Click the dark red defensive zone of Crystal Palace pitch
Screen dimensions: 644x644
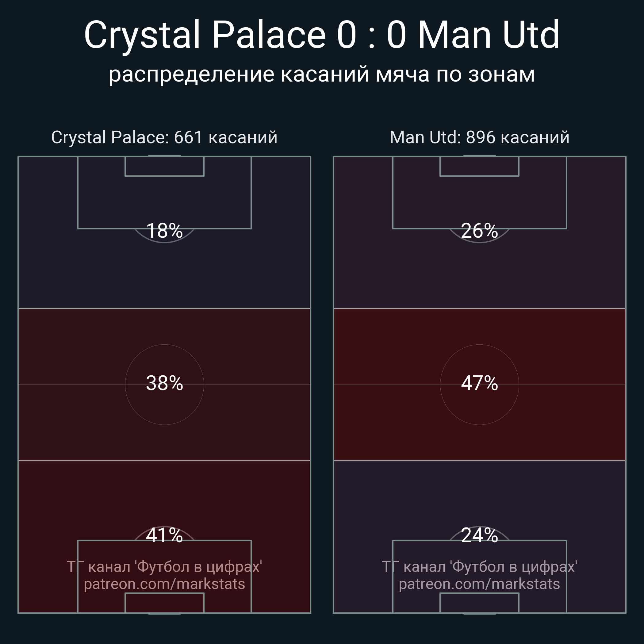pos(47,500)
